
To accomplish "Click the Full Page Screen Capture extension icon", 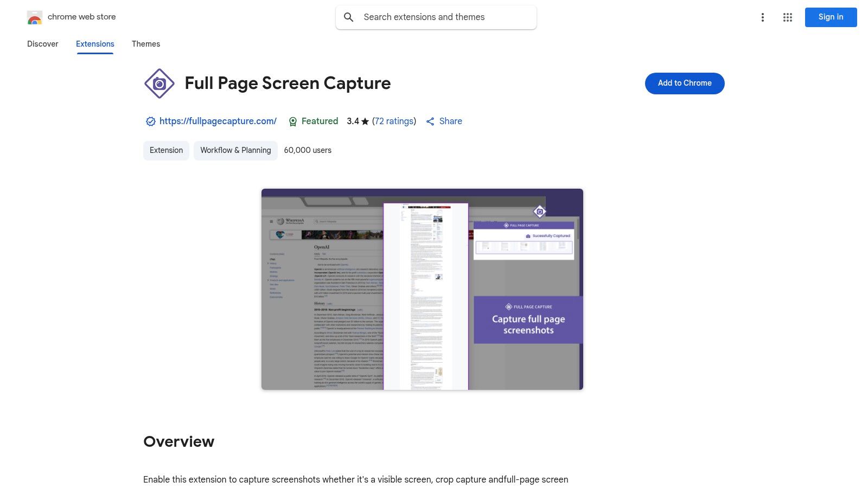I will pos(159,84).
